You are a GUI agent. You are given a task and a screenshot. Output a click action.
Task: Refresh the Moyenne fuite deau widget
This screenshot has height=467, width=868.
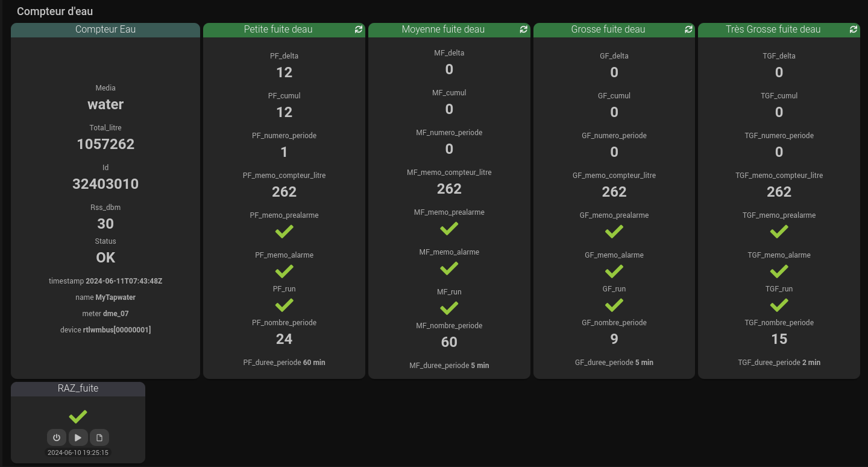(x=524, y=29)
